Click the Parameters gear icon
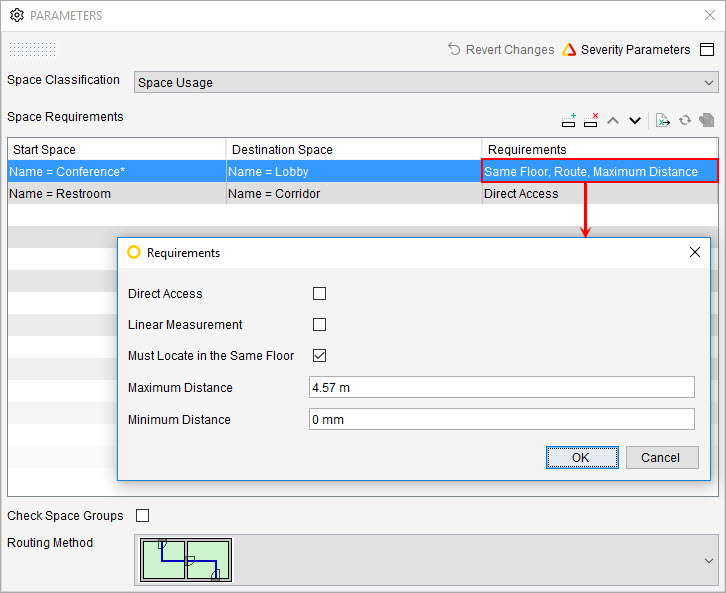Viewport: 726px width, 593px height. pos(17,15)
